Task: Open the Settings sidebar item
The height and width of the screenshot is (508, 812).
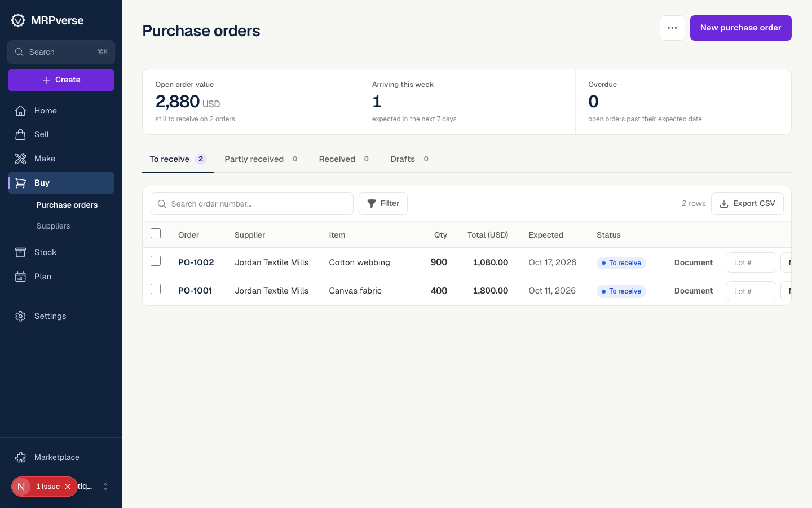Action: (x=61, y=316)
